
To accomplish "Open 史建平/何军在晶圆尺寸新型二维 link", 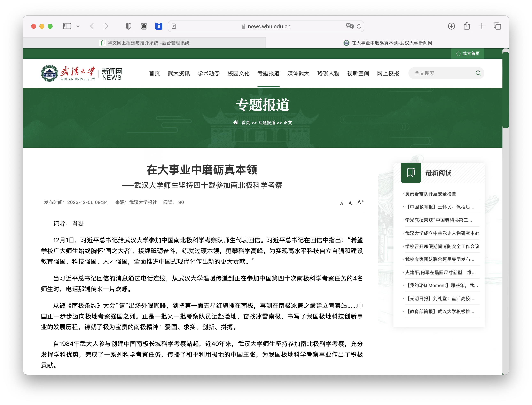I will [x=440, y=272].
